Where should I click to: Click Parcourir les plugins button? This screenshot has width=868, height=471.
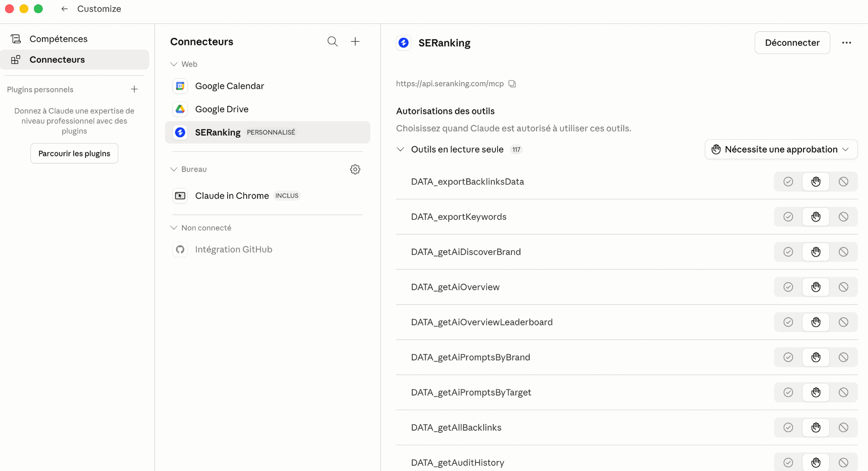coord(74,153)
